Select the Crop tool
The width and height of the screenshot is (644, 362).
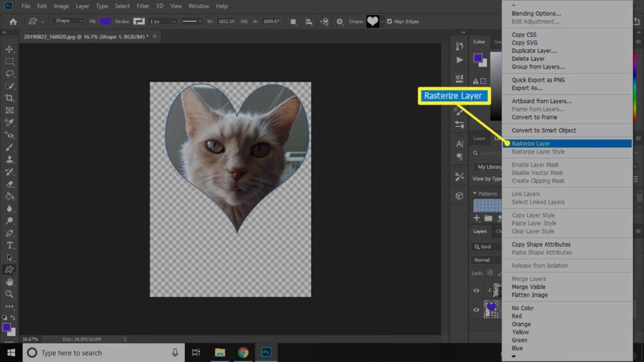click(x=9, y=98)
